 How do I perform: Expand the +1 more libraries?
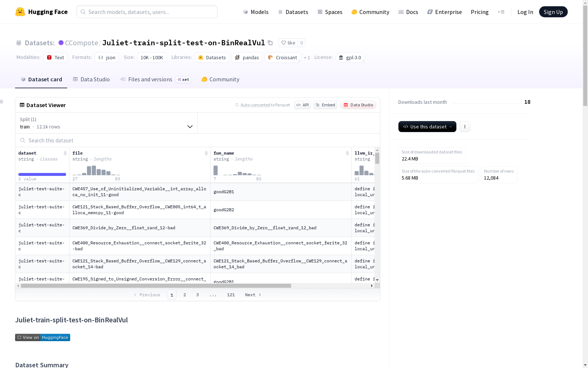point(307,57)
